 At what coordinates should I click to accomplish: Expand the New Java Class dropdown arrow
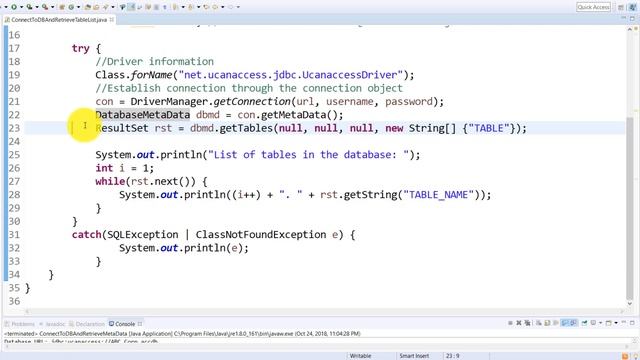point(78,7)
